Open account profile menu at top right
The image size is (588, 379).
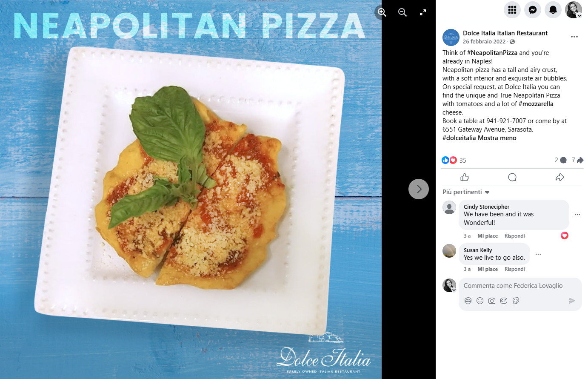tap(574, 10)
